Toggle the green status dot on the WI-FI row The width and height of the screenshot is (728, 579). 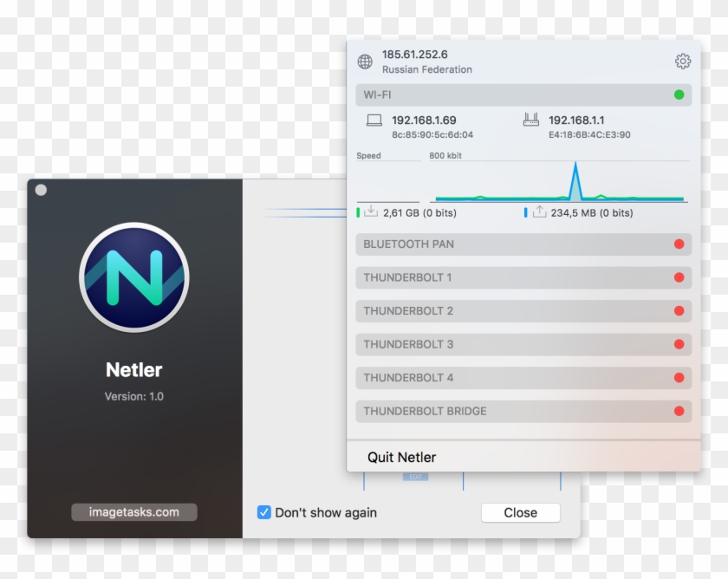pos(680,95)
